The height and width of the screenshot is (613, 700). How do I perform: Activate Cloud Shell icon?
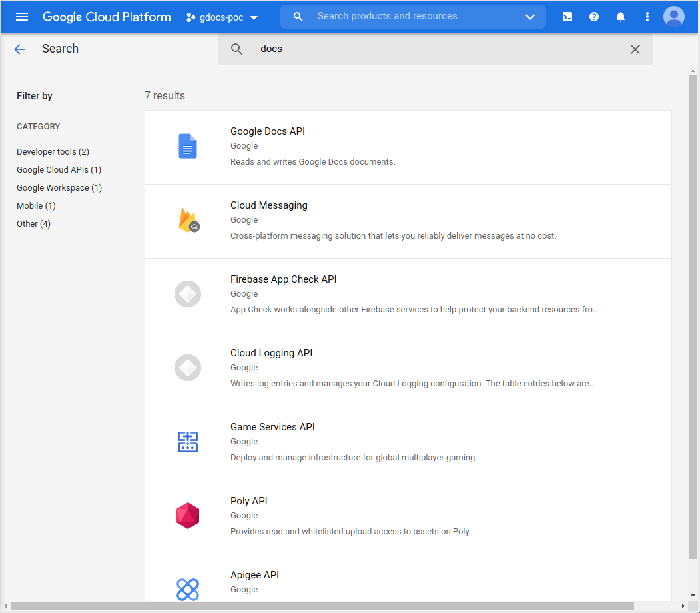tap(567, 17)
